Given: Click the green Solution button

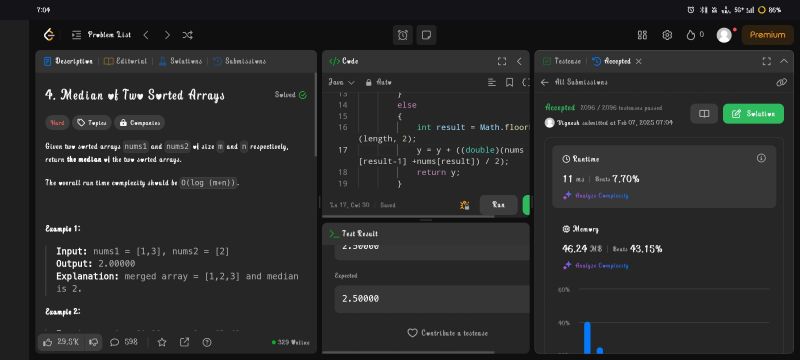Looking at the screenshot, I should pyautogui.click(x=753, y=114).
